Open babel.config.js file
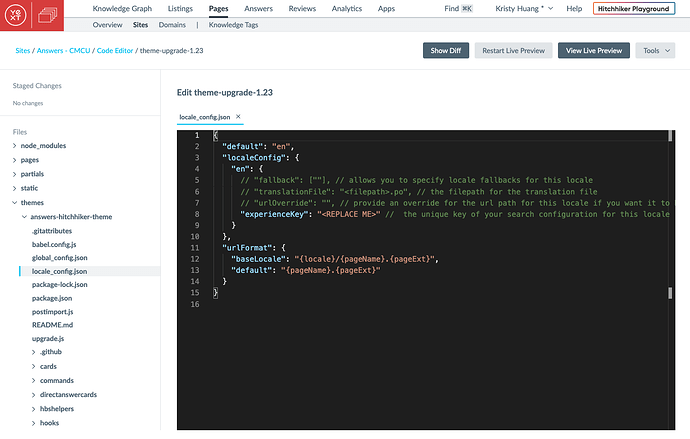Screen dimensions: 690x439 pos(54,245)
